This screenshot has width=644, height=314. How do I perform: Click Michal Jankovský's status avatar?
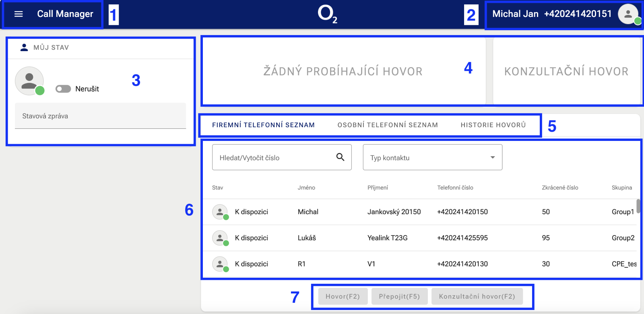220,212
